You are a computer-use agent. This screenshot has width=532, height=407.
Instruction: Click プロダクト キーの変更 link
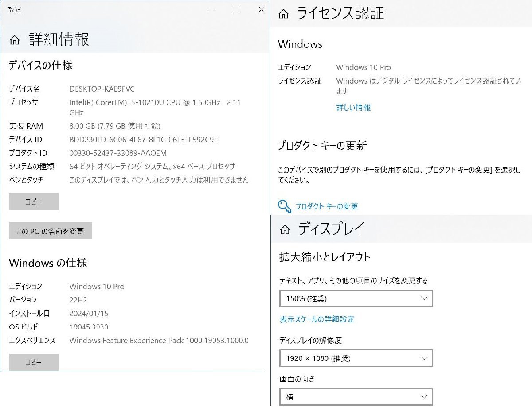coord(327,206)
